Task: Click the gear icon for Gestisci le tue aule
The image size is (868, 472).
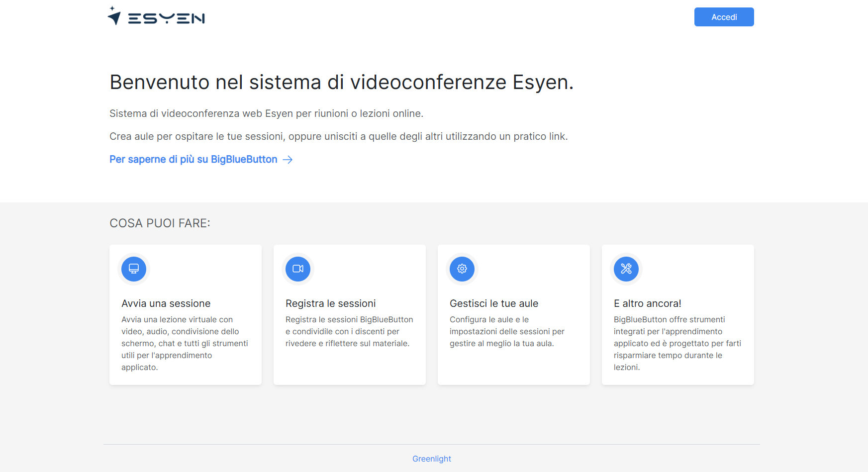Action: (462, 269)
